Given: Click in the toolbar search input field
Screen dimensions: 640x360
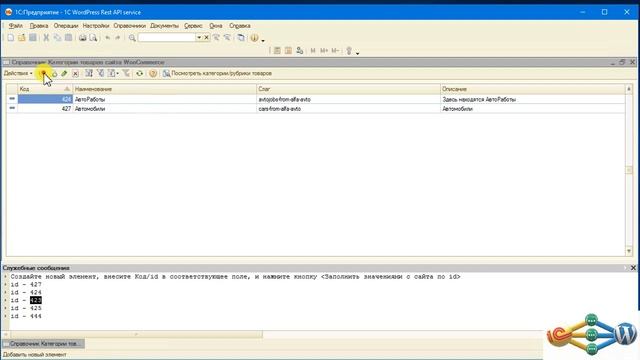Looking at the screenshot, I should tap(167, 38).
